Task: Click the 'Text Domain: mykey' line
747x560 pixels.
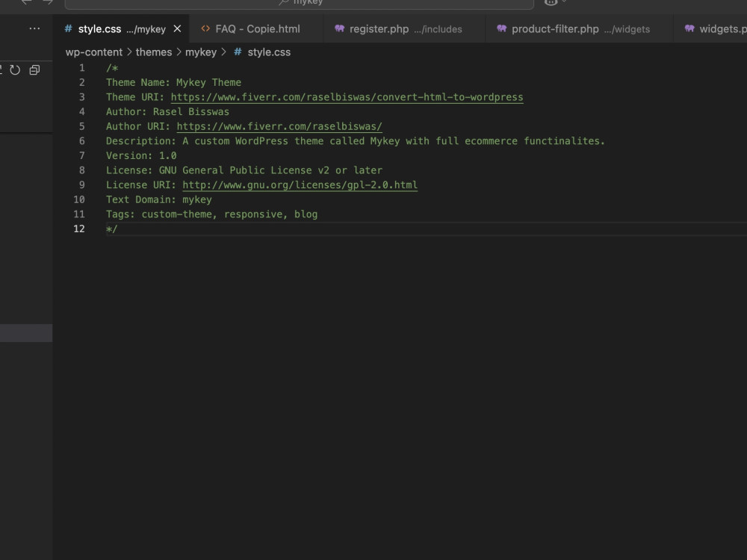Action: pyautogui.click(x=158, y=199)
